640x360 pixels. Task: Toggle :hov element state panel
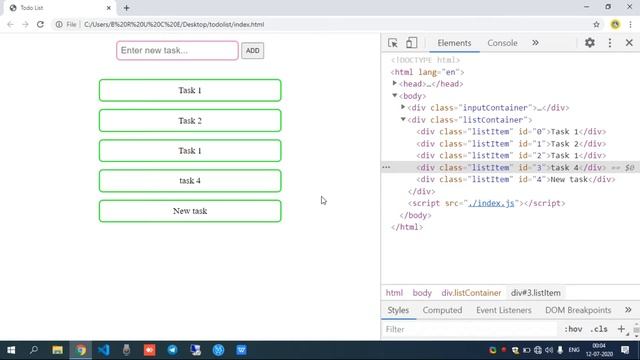(x=573, y=329)
